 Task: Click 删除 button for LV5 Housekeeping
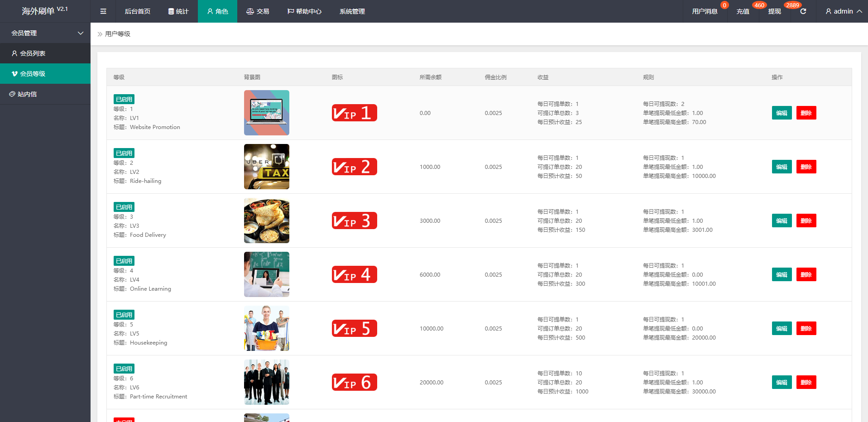pos(806,328)
